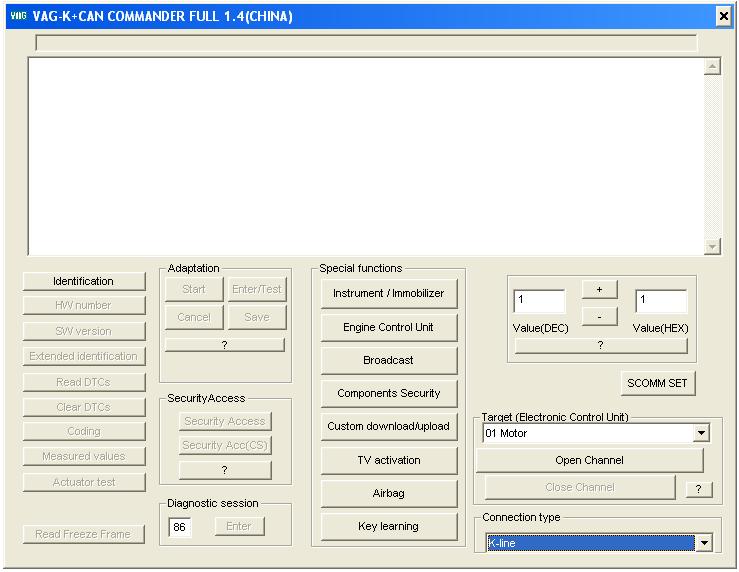Click Adaptation Save button

(257, 318)
